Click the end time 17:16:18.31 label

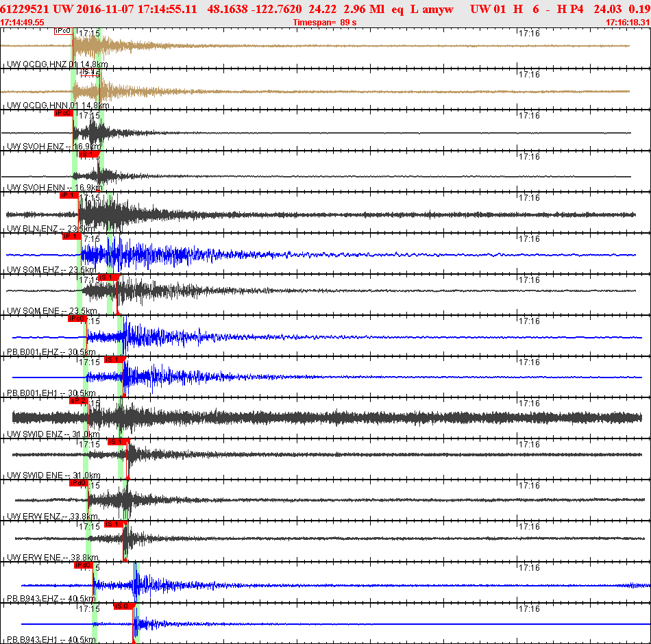(x=627, y=23)
